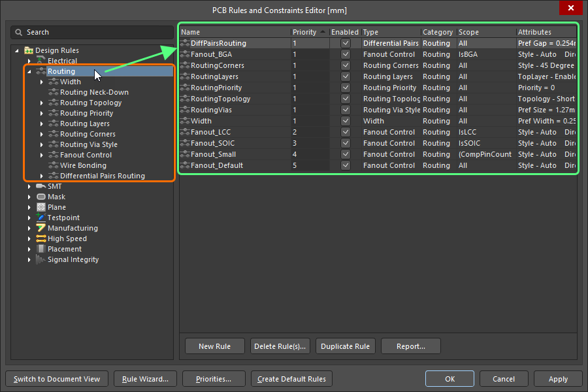Select the Fanout_LCC rule name cell
The image size is (588, 392).
(x=235, y=132)
